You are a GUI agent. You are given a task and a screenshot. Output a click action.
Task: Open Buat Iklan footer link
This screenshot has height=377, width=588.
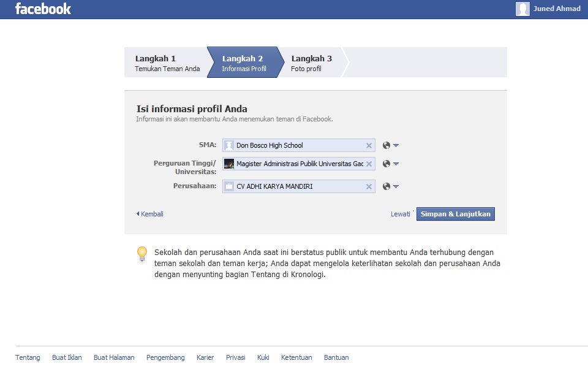tap(67, 357)
